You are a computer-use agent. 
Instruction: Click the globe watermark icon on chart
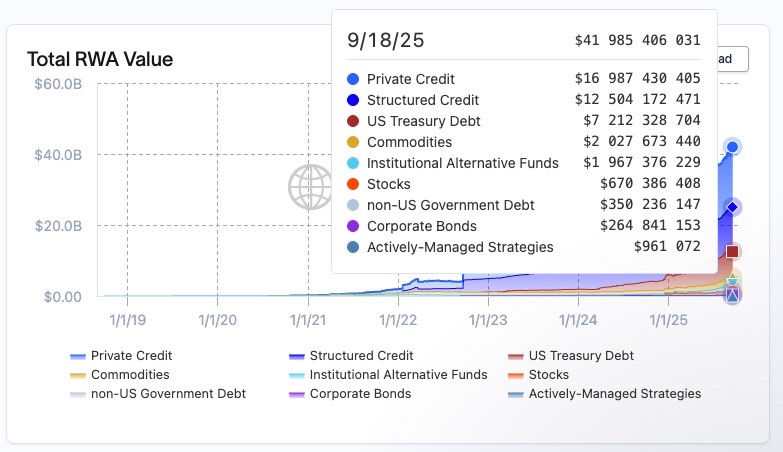pyautogui.click(x=310, y=186)
